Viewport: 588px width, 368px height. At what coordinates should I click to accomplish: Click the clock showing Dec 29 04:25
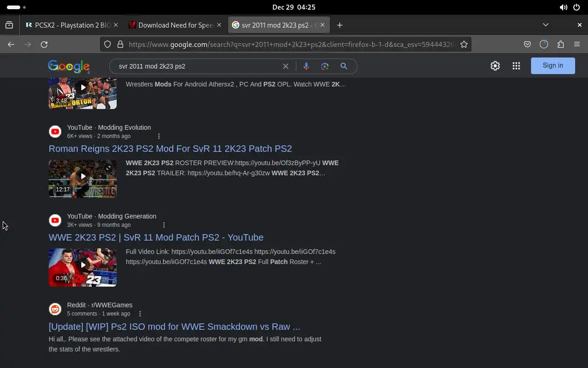[x=294, y=7]
